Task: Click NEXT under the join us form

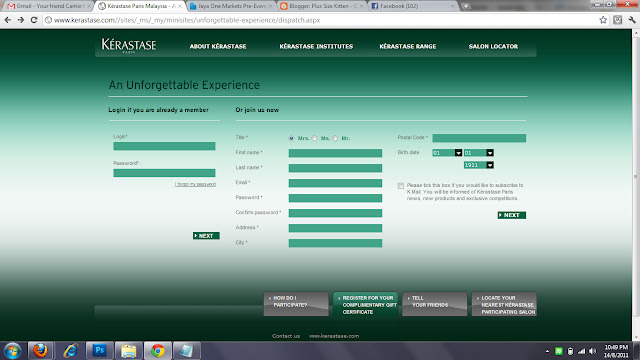Action: point(511,215)
